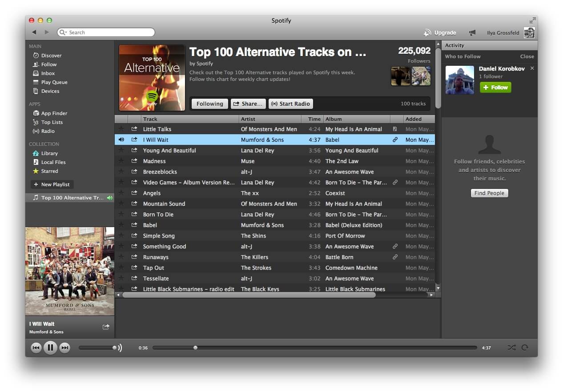Open the megaphone notifications icon

coord(472,33)
